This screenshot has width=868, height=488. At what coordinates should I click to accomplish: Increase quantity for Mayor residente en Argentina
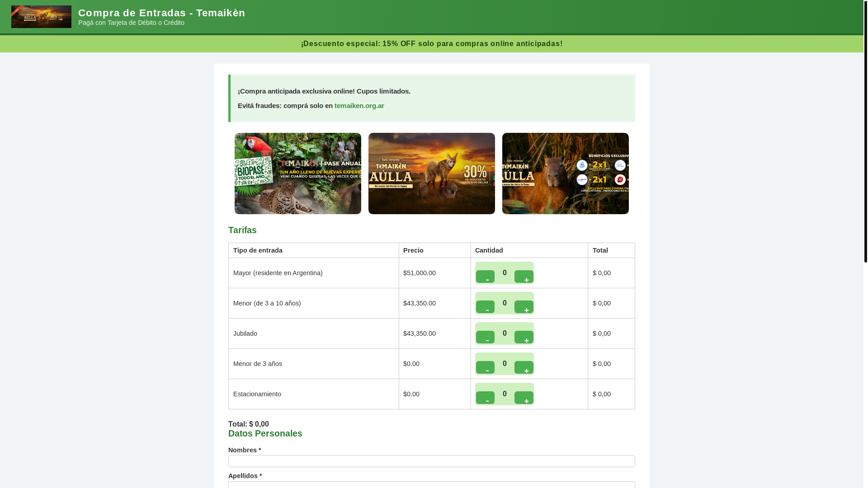524,277
